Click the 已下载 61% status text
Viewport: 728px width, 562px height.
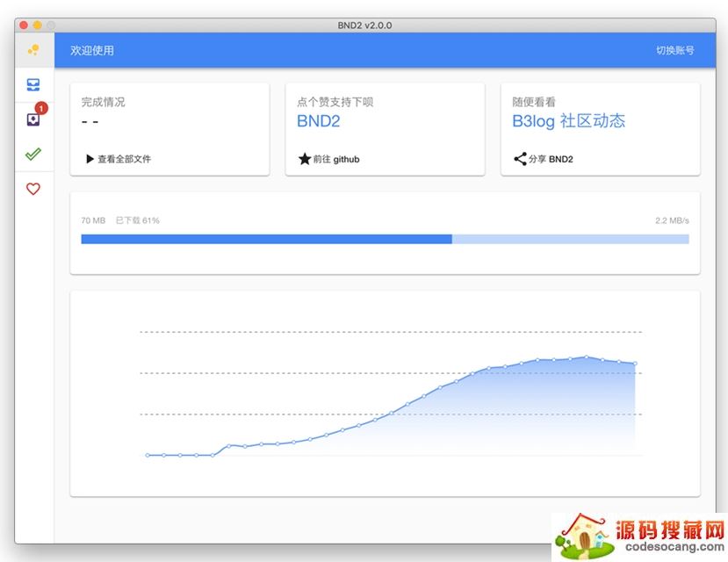pyautogui.click(x=137, y=220)
